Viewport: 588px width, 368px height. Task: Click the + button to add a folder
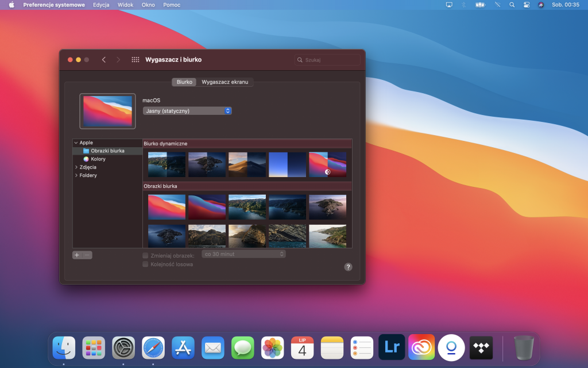76,255
